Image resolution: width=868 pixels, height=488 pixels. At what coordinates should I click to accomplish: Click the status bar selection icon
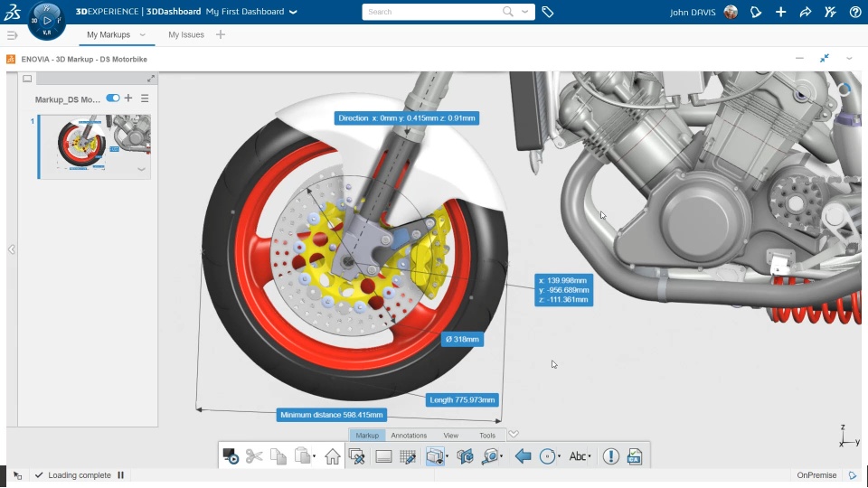(x=18, y=475)
